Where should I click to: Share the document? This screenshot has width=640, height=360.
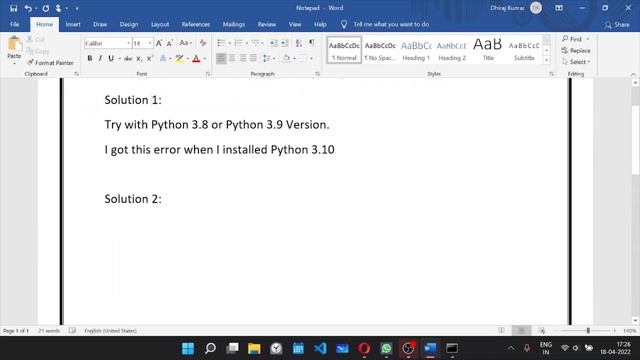tap(617, 25)
